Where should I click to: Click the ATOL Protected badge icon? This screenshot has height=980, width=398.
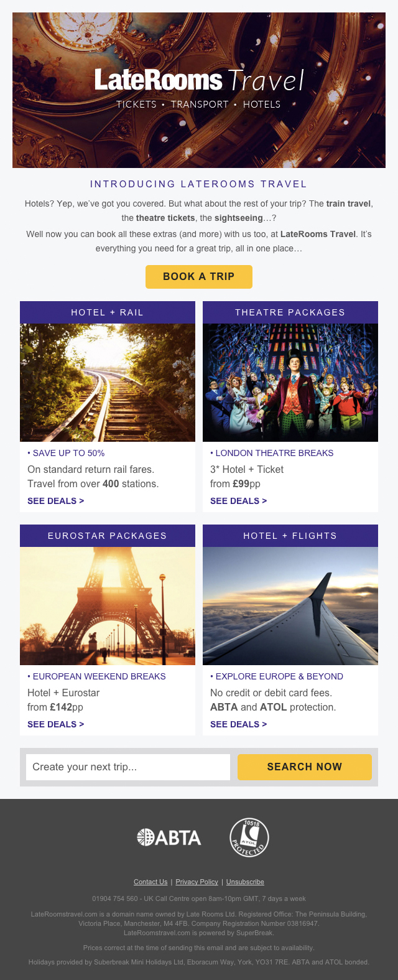tap(249, 838)
